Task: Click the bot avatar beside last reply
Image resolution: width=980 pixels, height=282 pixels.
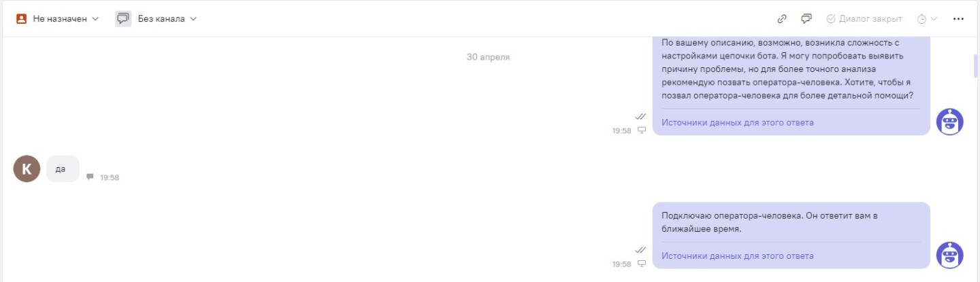Action: 949,255
